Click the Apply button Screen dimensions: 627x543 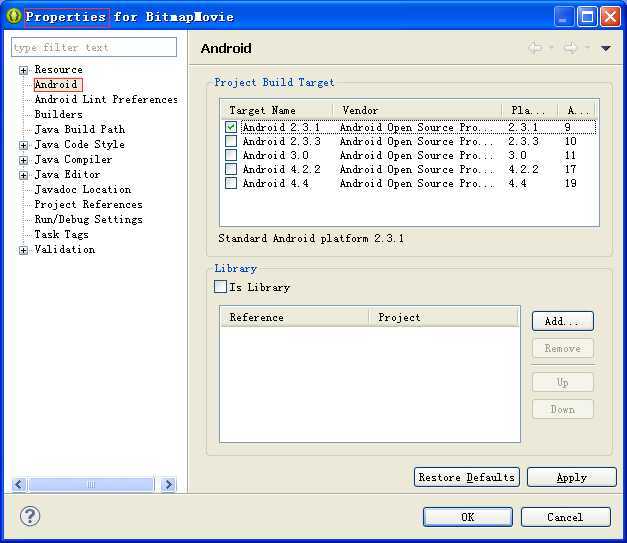[x=571, y=477]
